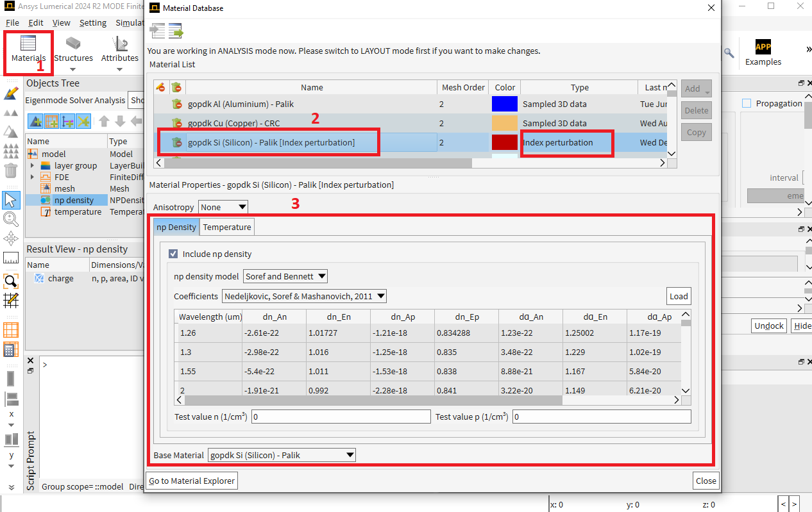This screenshot has height=512, width=812.
Task: Open the File menu
Action: click(12, 22)
